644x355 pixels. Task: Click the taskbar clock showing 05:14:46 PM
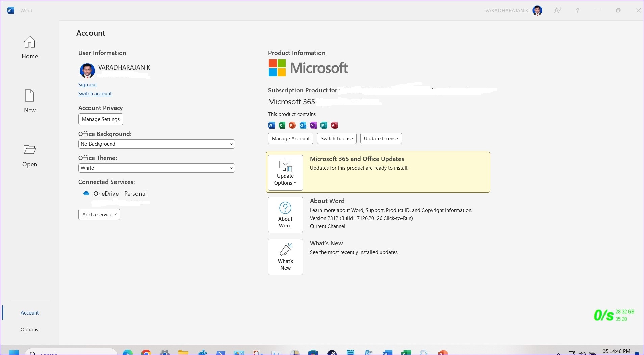(616, 351)
